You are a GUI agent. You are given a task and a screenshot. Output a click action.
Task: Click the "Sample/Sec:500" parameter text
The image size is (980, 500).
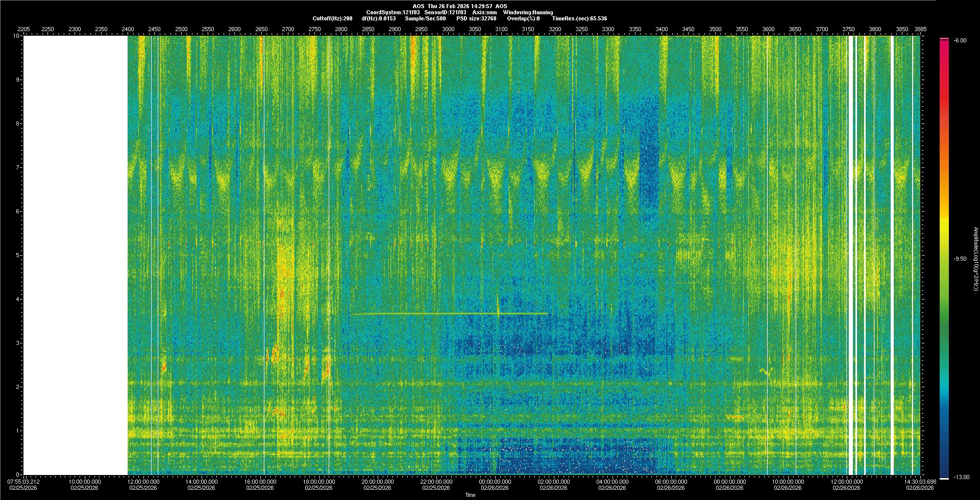click(x=425, y=18)
